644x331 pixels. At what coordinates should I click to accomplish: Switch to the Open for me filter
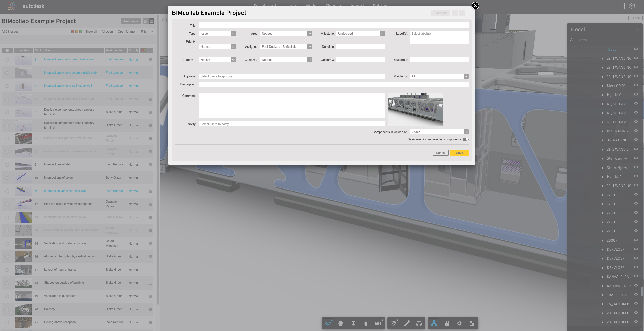click(126, 32)
